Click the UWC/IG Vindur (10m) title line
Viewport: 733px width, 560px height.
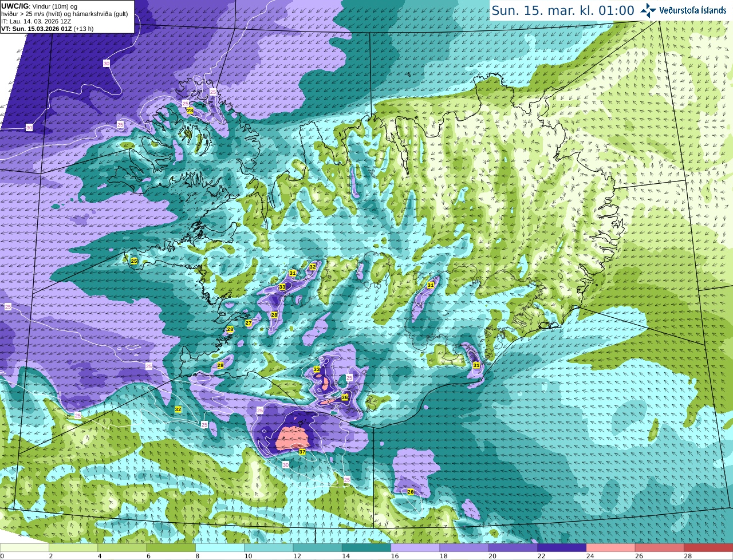point(39,6)
